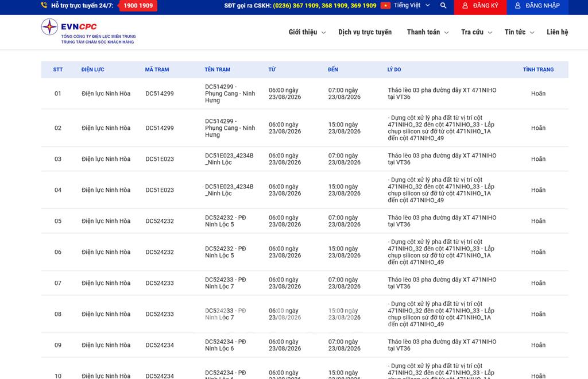
Task: Click the search magnifier icon
Action: (443, 6)
